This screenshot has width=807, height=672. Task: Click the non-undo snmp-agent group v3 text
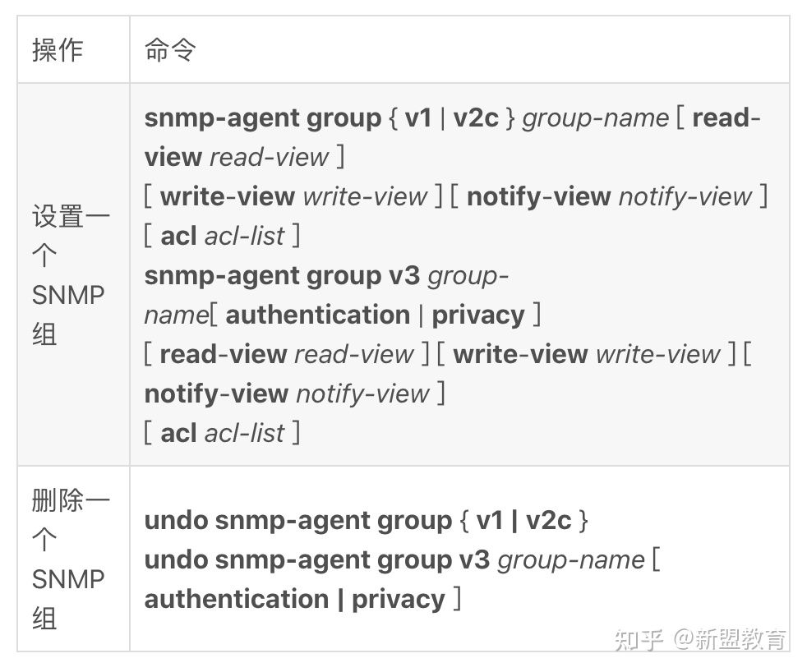coord(283,275)
